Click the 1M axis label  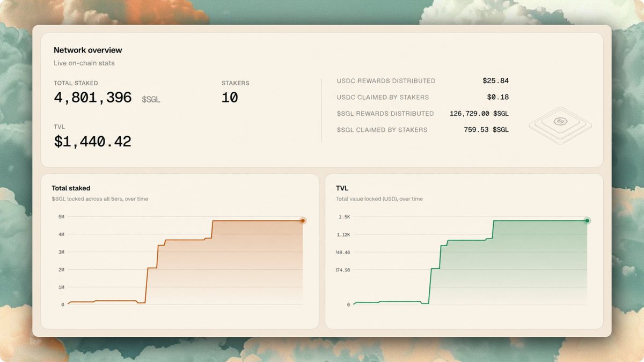tap(61, 287)
